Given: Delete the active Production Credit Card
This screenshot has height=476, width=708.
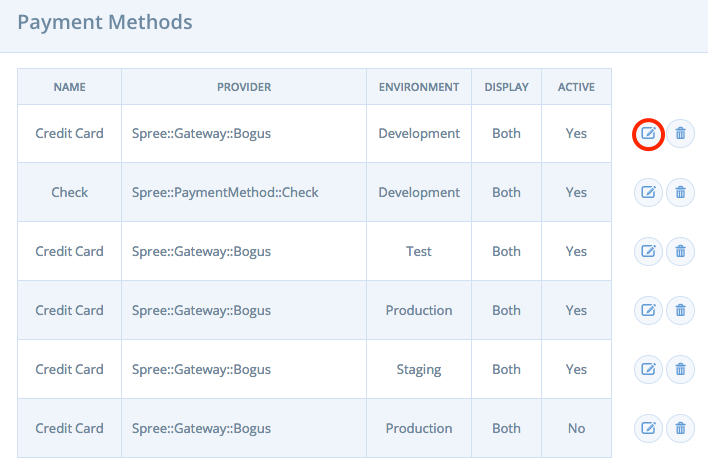Looking at the screenshot, I should (680, 310).
